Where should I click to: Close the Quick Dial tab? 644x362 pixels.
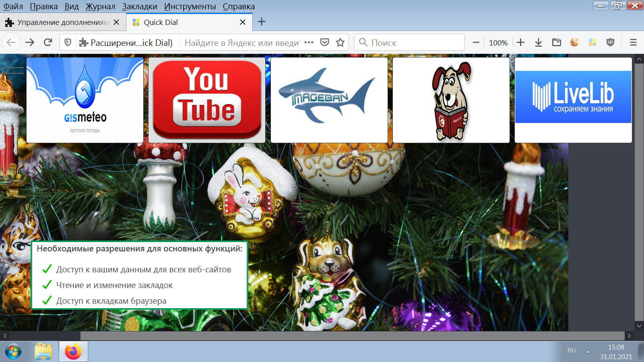point(243,22)
